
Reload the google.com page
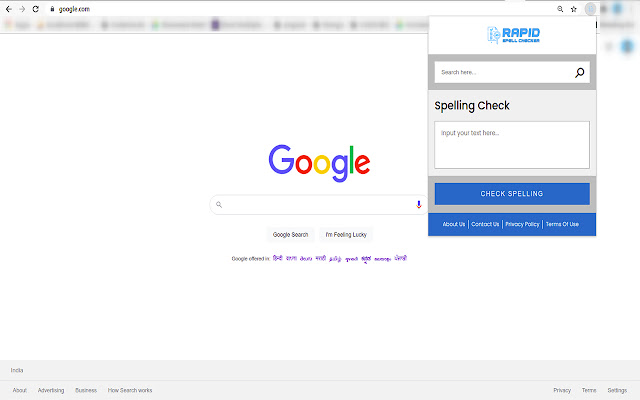[x=36, y=9]
